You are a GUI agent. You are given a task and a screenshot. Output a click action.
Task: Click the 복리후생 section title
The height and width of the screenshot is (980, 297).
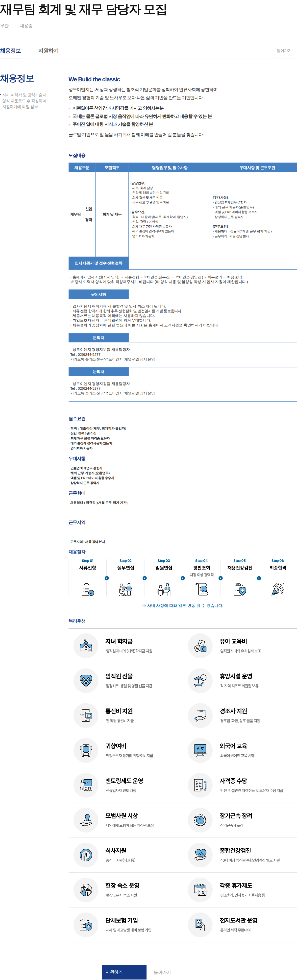coord(77,621)
